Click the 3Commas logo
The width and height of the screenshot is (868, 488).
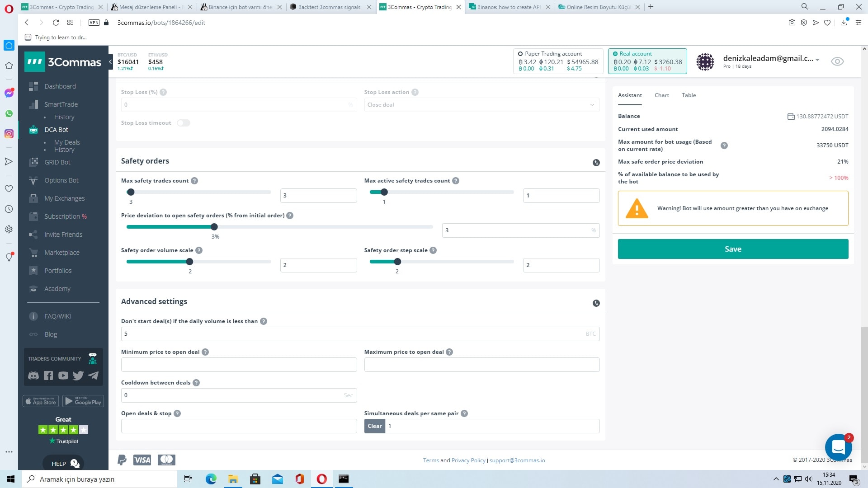pyautogui.click(x=63, y=62)
